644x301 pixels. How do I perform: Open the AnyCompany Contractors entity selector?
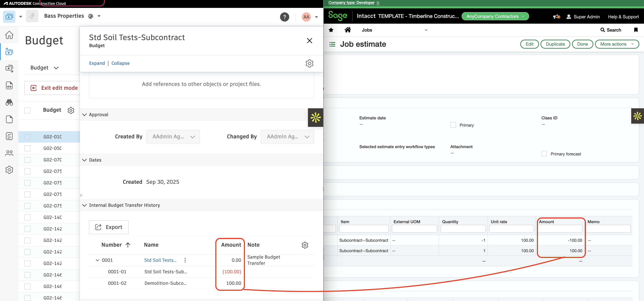(x=495, y=16)
